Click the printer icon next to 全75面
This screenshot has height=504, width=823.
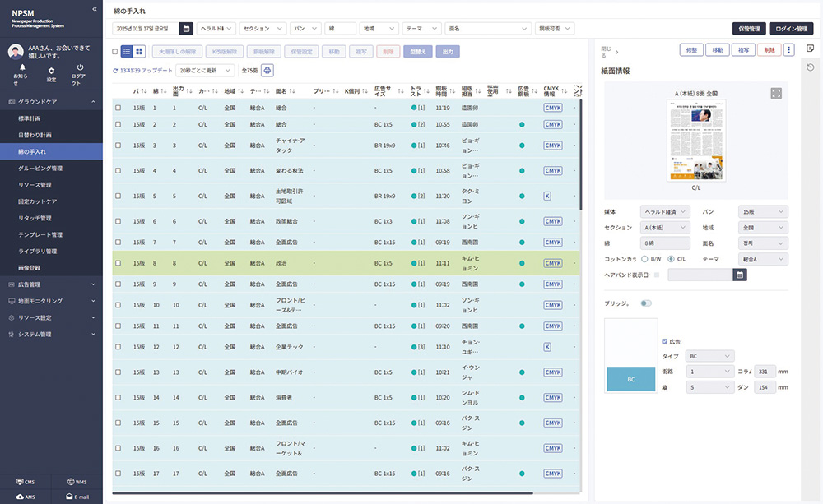[267, 70]
